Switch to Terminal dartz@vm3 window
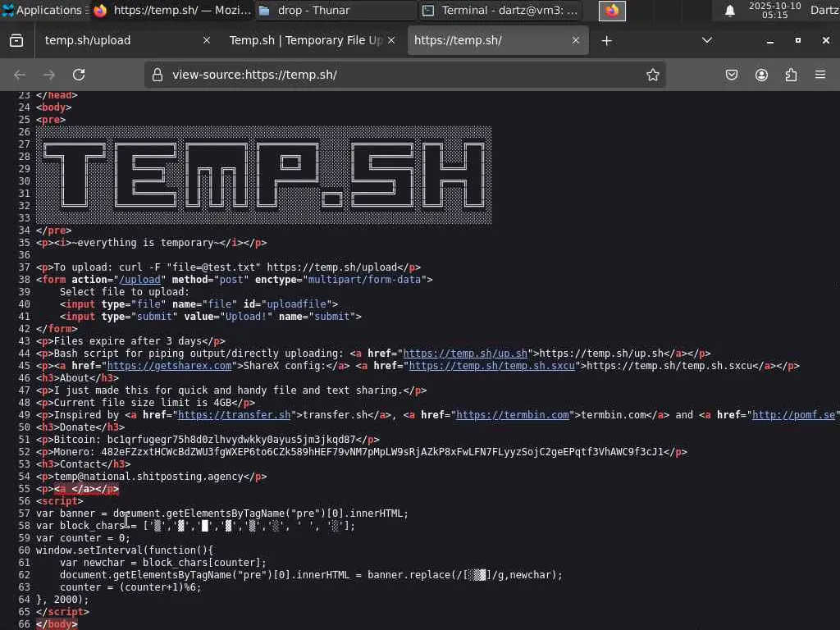The width and height of the screenshot is (840, 630). 500,10
